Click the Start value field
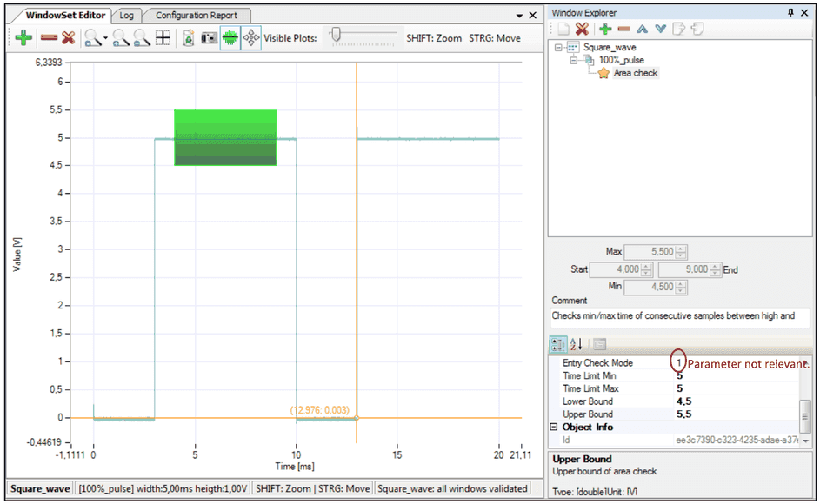The width and height of the screenshot is (820, 504). point(615,269)
